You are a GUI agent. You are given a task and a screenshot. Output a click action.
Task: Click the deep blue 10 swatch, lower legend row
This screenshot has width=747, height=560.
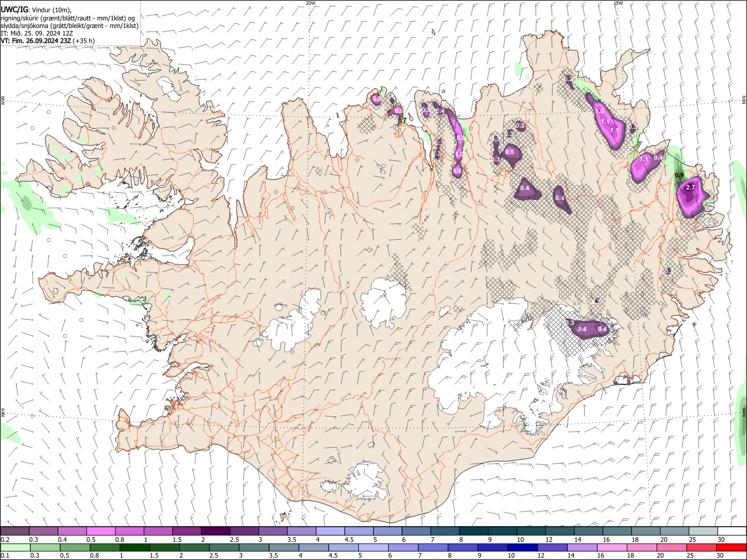click(522, 547)
